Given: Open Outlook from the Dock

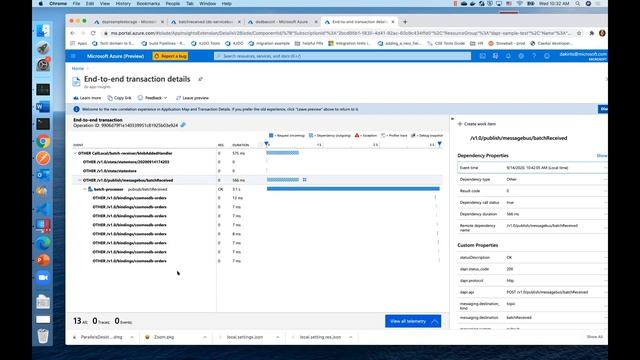Looking at the screenshot, I should click(43, 175).
